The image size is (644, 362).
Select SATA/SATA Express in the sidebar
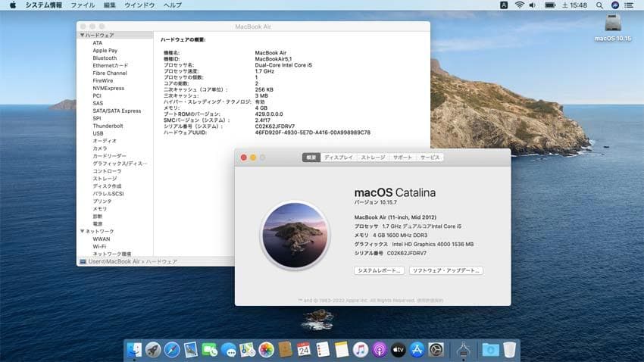coord(117,111)
